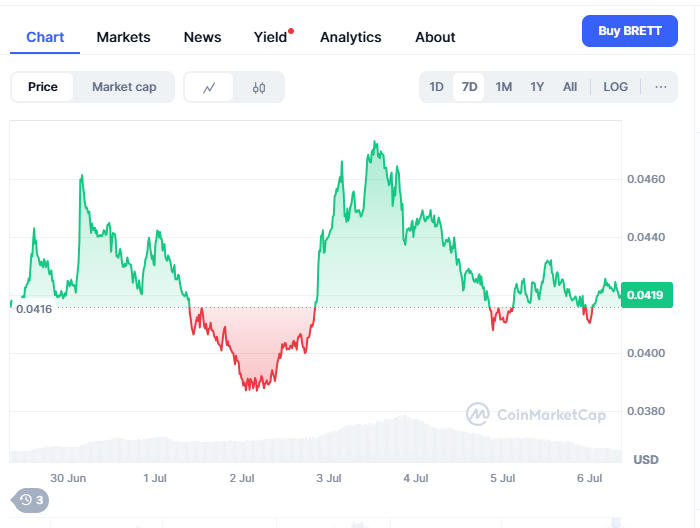
Task: Select the 1Y time range
Action: click(x=537, y=87)
